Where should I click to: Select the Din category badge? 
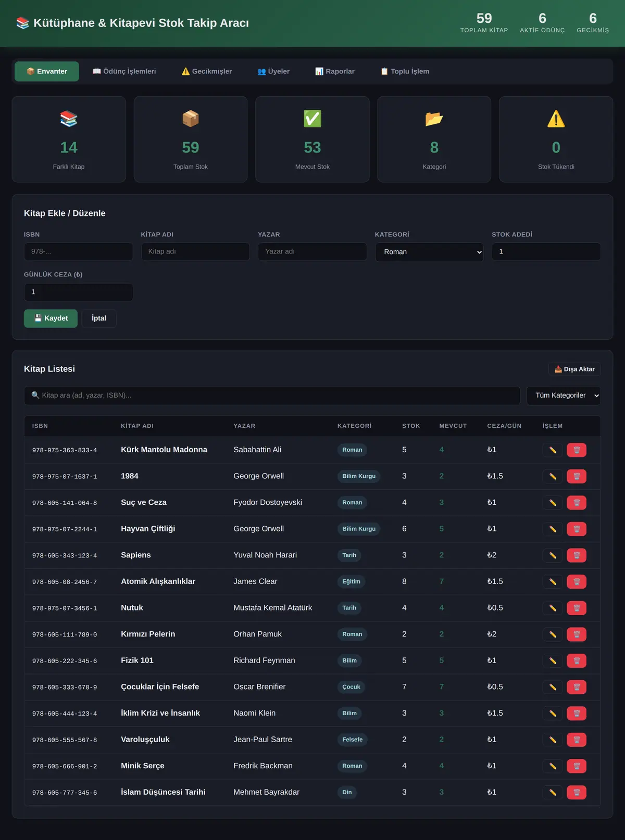(347, 792)
